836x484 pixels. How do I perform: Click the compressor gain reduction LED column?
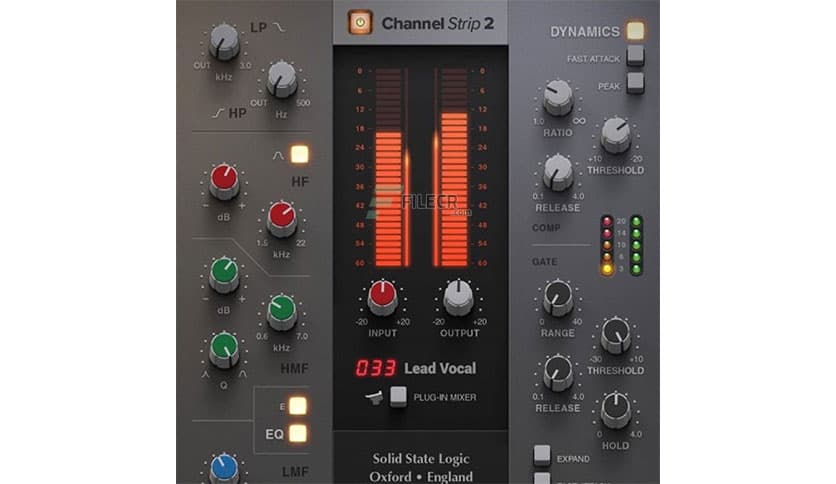[x=607, y=245]
